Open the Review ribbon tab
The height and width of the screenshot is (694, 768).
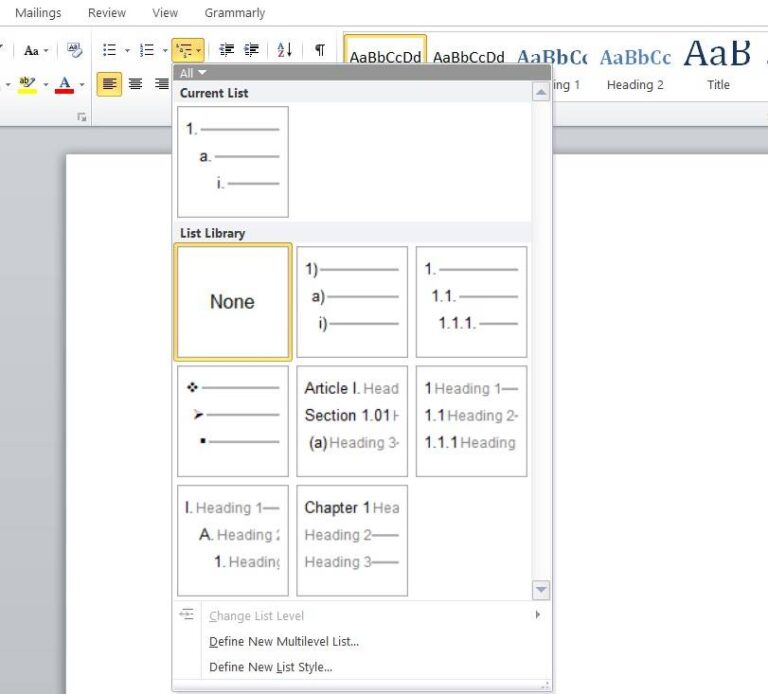[107, 13]
